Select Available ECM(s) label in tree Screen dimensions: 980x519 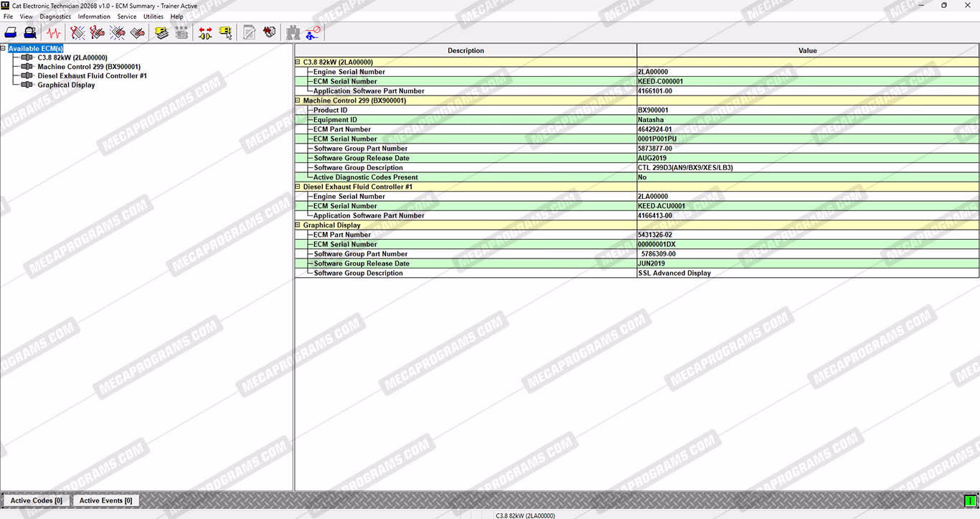click(36, 48)
